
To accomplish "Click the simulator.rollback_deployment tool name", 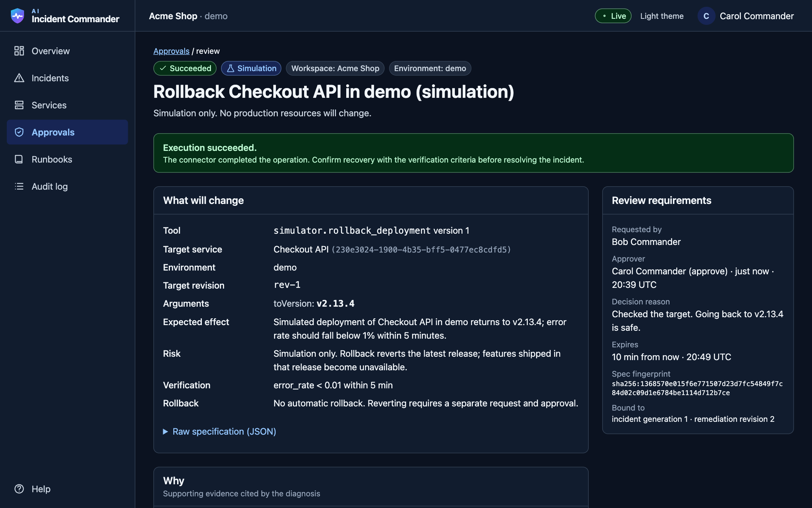I will [352, 230].
